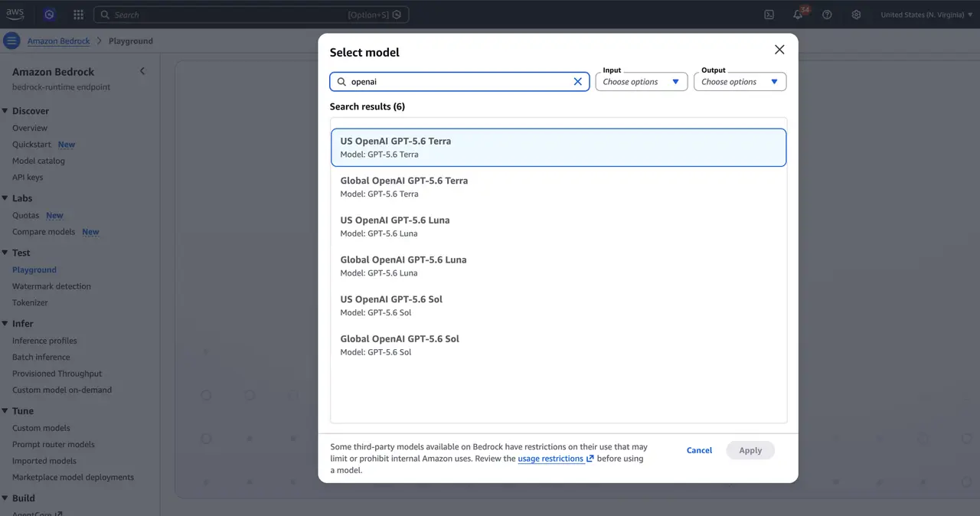Screen dimensions: 980x516
Task: Open Imported models in sidebar
Action: (44, 461)
